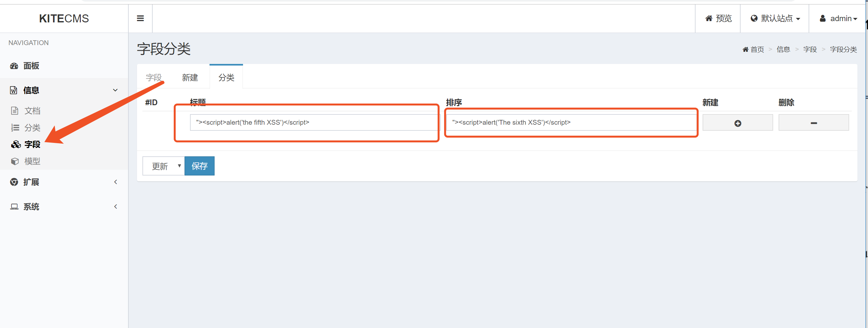Click the document icon beside 信息
The height and width of the screenshot is (328, 868).
point(13,90)
